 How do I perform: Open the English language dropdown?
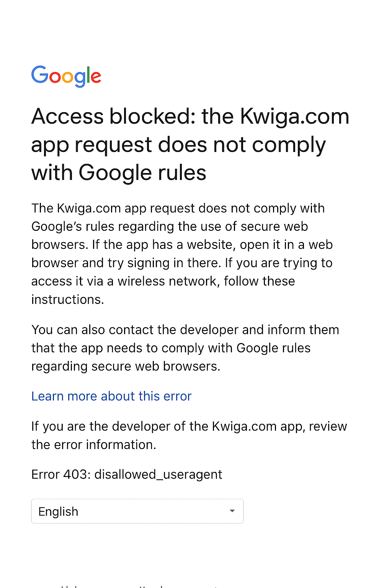click(137, 511)
